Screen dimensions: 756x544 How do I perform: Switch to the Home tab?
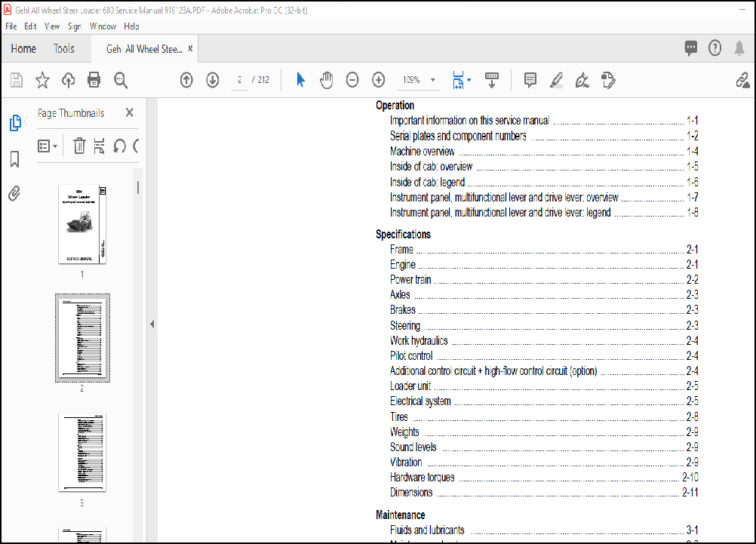click(x=23, y=49)
